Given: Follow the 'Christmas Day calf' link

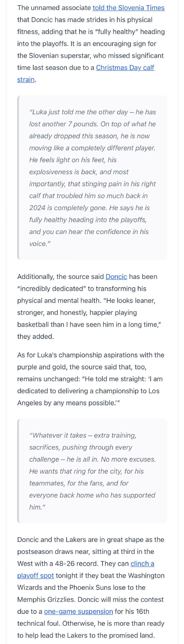Looking at the screenshot, I should pyautogui.click(x=125, y=68).
